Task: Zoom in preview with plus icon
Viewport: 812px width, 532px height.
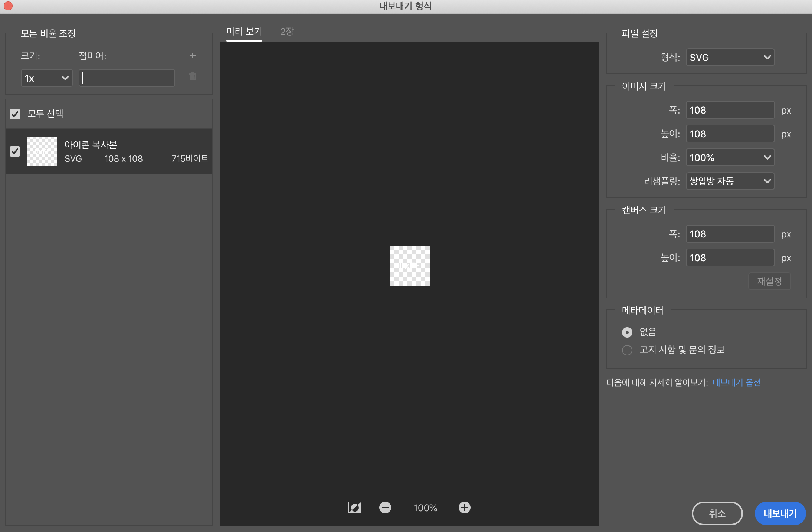Action: click(x=464, y=508)
